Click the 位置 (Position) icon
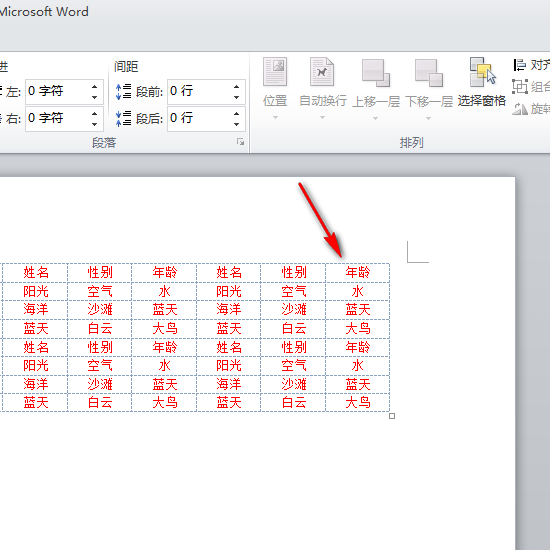Viewport: 550px width, 550px height. (275, 72)
